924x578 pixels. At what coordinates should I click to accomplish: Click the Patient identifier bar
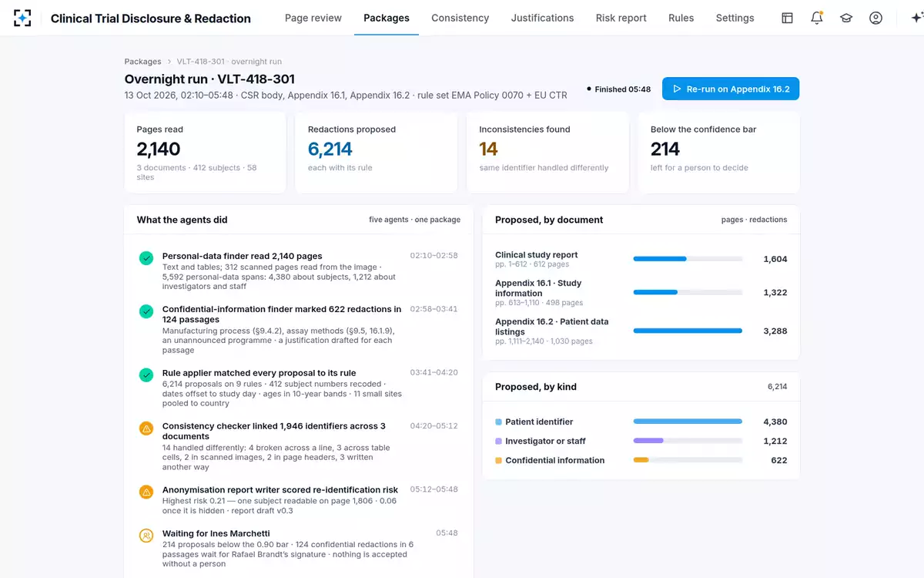click(x=688, y=422)
